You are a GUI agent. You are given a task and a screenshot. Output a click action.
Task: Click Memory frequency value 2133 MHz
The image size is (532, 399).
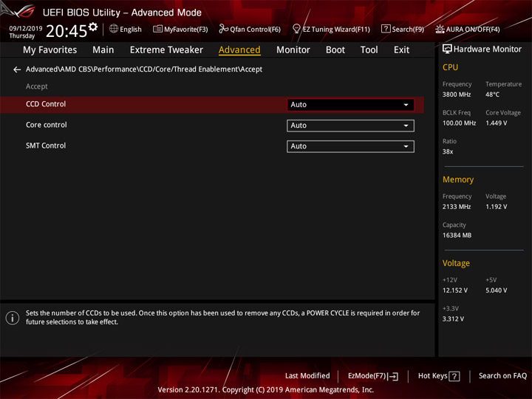[457, 207]
